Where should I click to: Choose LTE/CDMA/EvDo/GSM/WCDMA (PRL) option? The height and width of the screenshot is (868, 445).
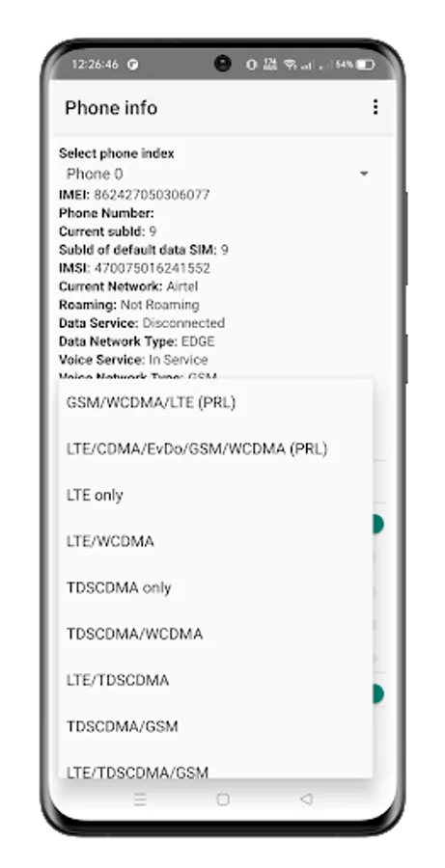point(215,448)
